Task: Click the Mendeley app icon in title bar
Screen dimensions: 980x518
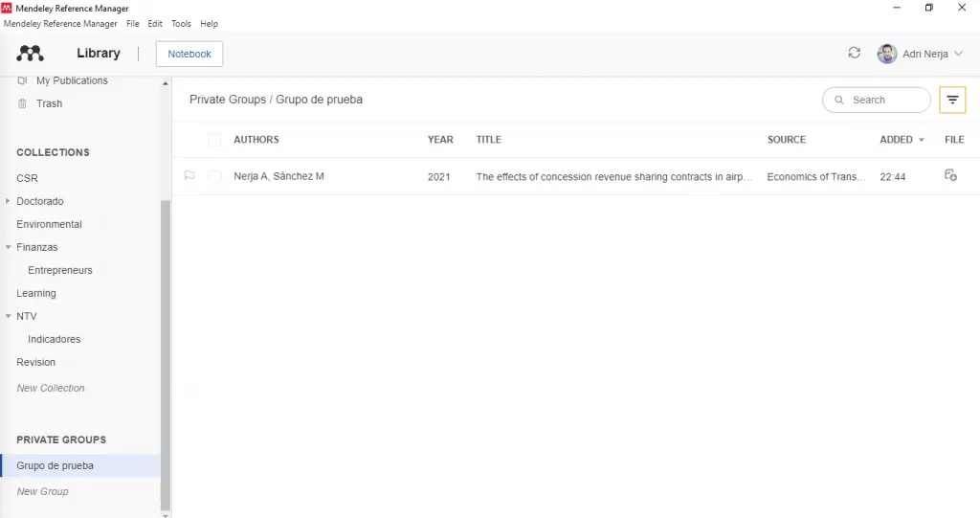Action: [x=7, y=8]
